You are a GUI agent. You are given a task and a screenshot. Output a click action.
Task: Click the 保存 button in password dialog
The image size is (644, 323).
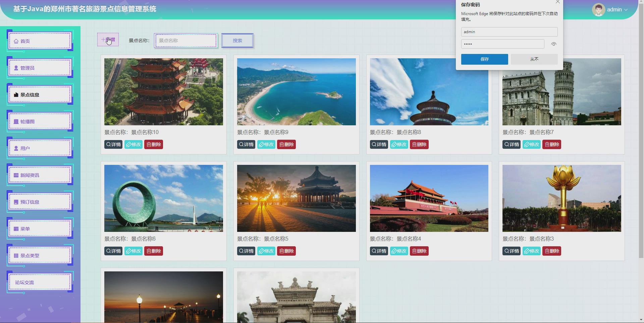pyautogui.click(x=484, y=59)
